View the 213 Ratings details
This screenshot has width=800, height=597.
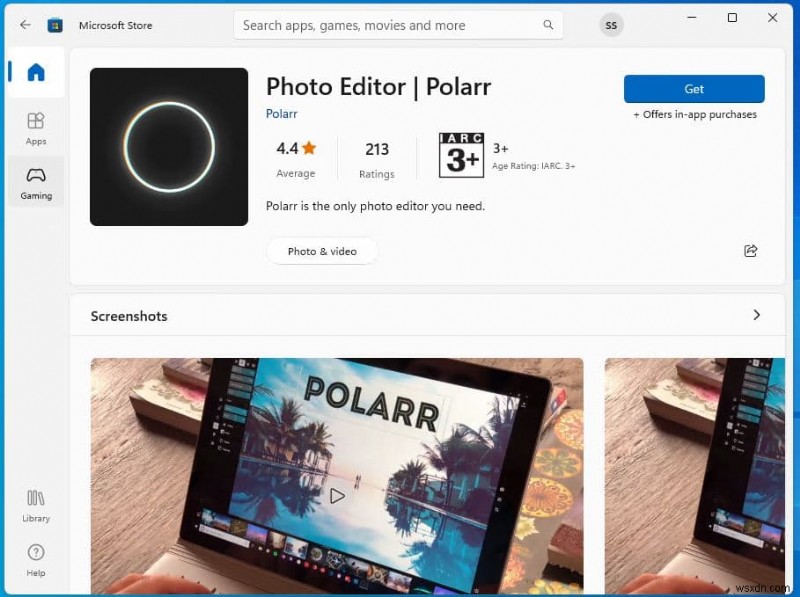click(377, 158)
